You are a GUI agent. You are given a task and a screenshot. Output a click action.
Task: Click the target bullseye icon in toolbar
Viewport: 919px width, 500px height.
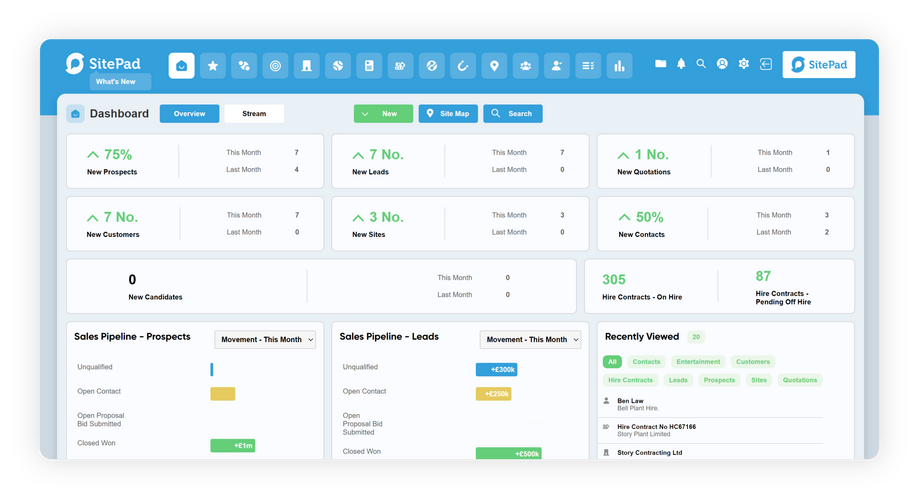276,66
